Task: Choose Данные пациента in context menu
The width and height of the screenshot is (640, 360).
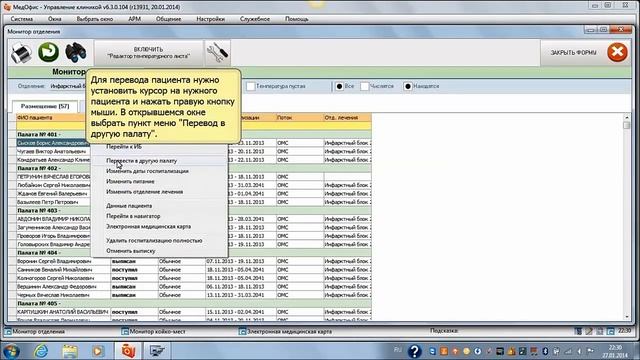Action: [159, 206]
